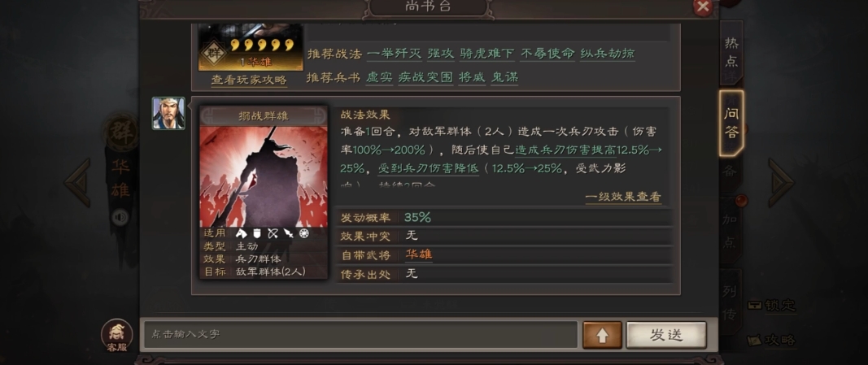Click the speaker sound icon under 华雄

coord(120,217)
